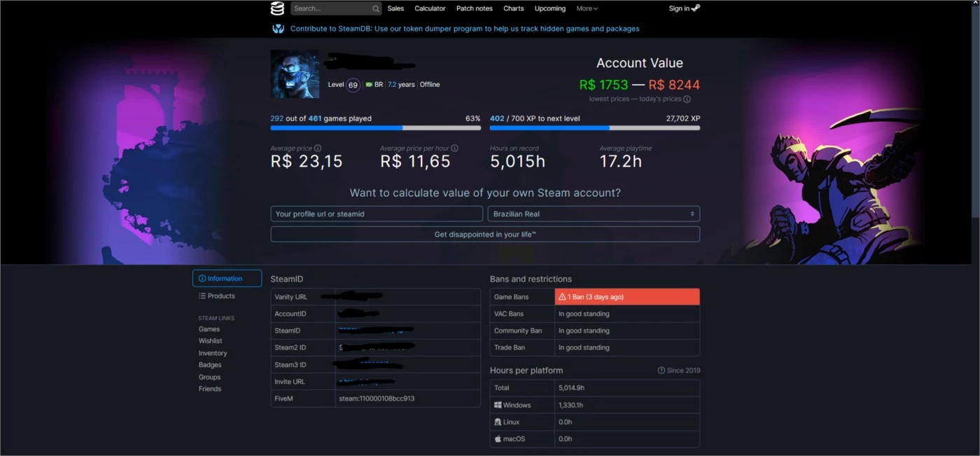Click Trade Ban In good standing cell
Image resolution: width=980 pixels, height=456 pixels.
coord(627,347)
